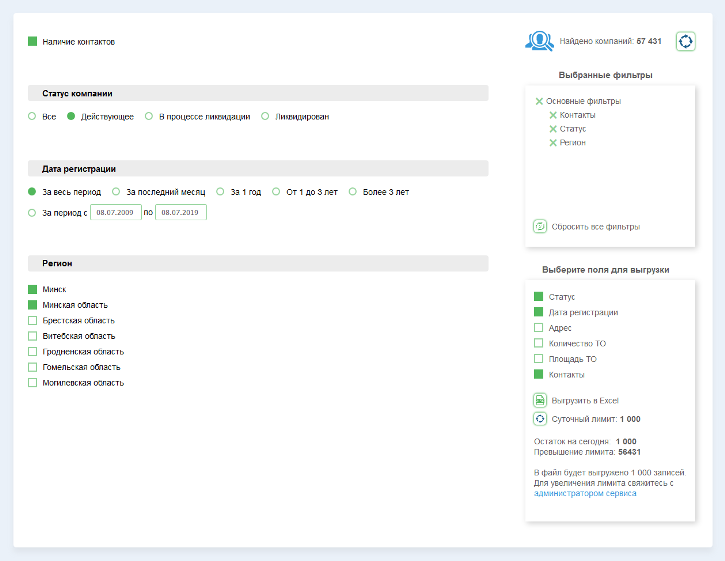
Task: Select the Ликвидирован status option
Action: 266,117
